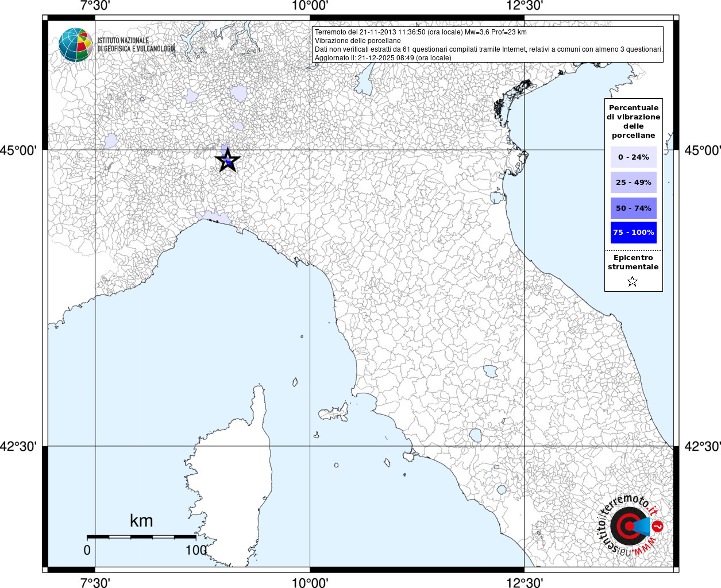Viewport: 721px width, 588px height.
Task: Click the black-and-white scale bar
Action: pyautogui.click(x=141, y=537)
